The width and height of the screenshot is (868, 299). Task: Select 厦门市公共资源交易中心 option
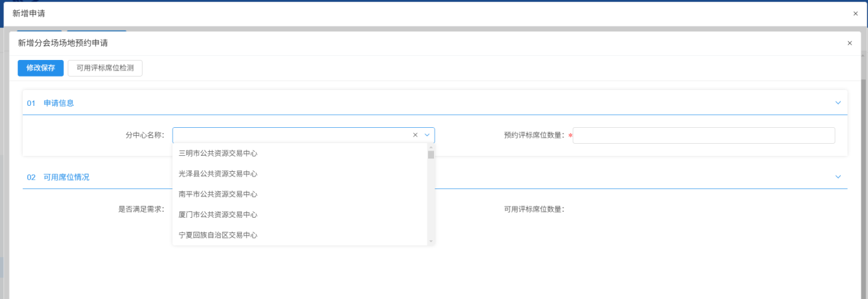pos(218,215)
